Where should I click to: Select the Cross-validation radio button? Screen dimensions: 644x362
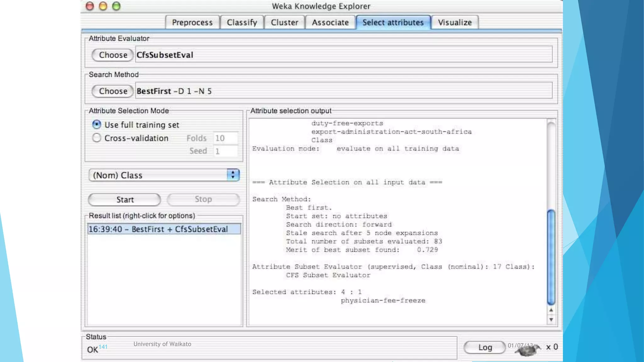point(97,138)
